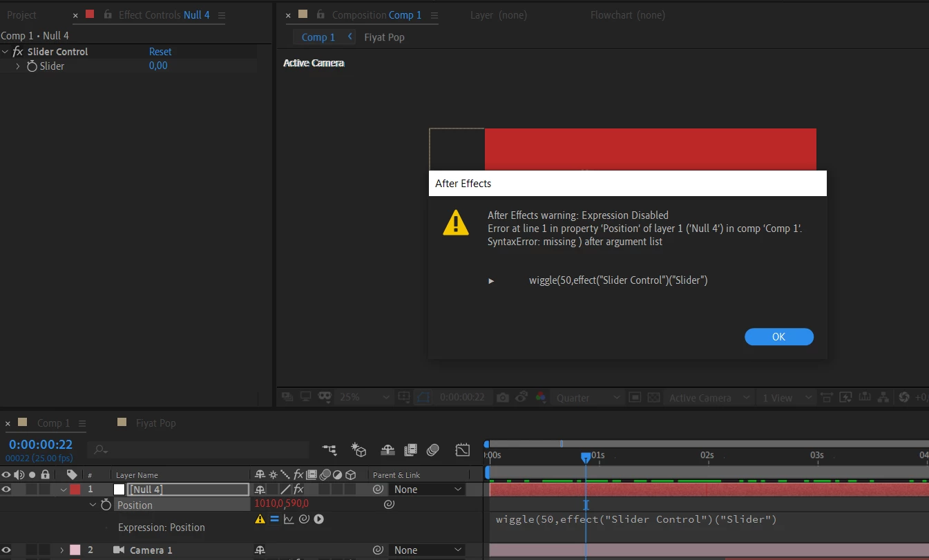Viewport: 929px width, 560px height.
Task: Click the Position stopwatch icon
Action: pos(106,505)
